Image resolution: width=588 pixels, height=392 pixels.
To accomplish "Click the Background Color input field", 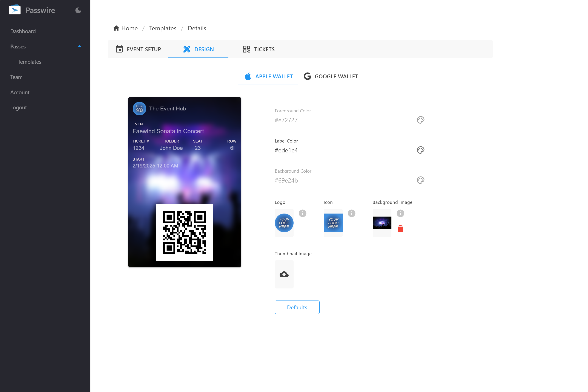I will (345, 180).
